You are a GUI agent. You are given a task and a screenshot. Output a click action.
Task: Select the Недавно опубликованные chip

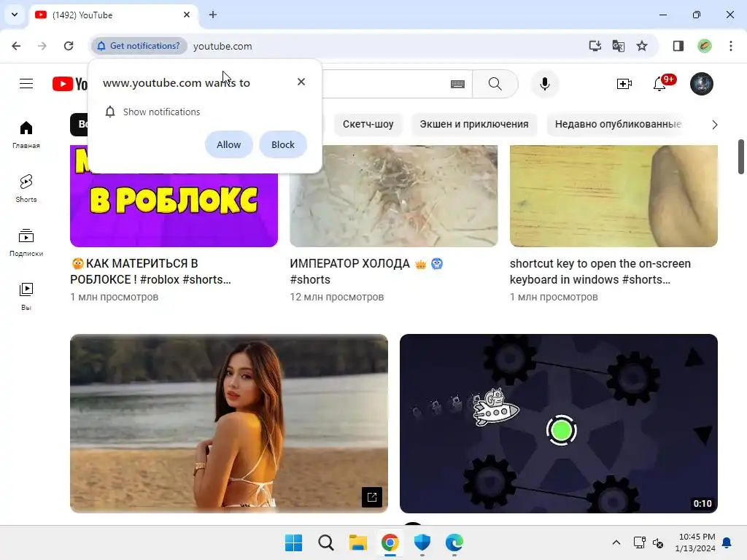(x=618, y=124)
